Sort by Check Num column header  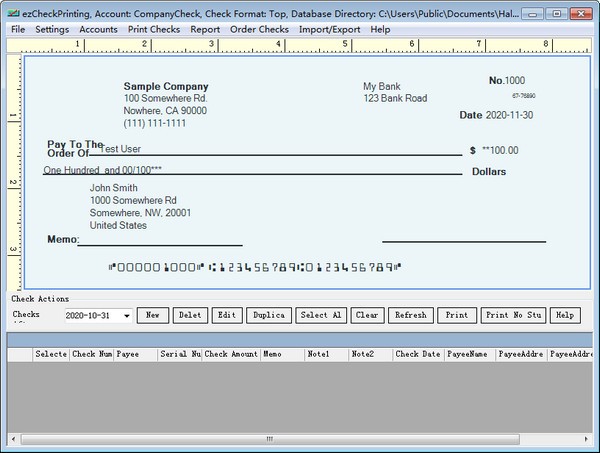click(91, 354)
